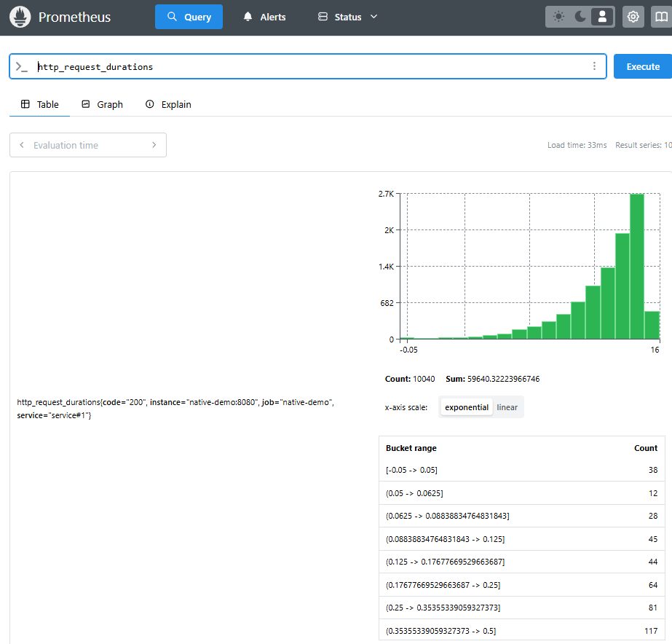The image size is (672, 644).
Task: Select linear x-axis scale
Action: (x=507, y=407)
